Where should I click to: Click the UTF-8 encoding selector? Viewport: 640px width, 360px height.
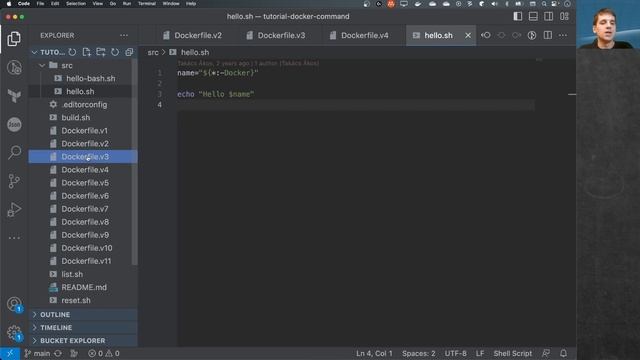456,353
